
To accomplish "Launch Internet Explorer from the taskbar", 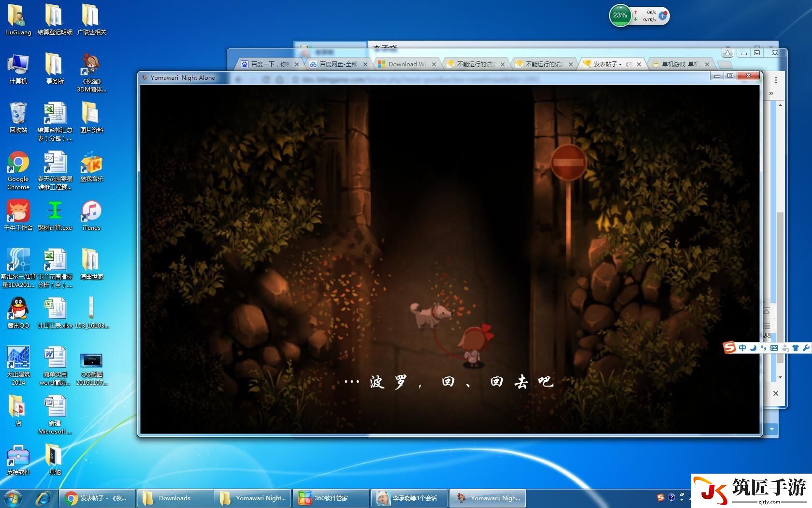I will click(x=43, y=498).
